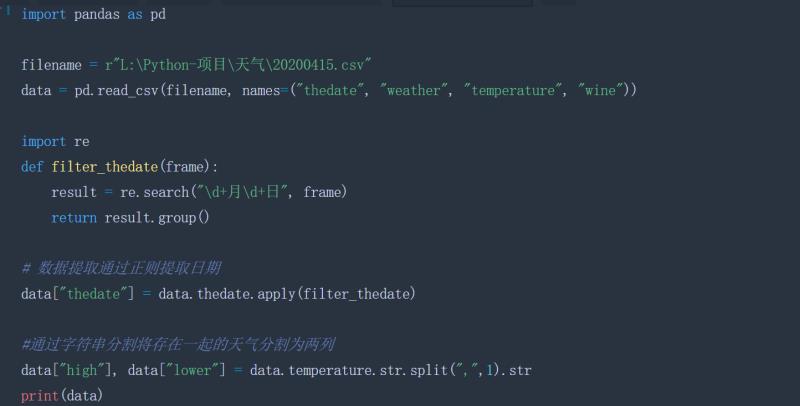Click "temperature" string in names tuple

tap(513, 90)
